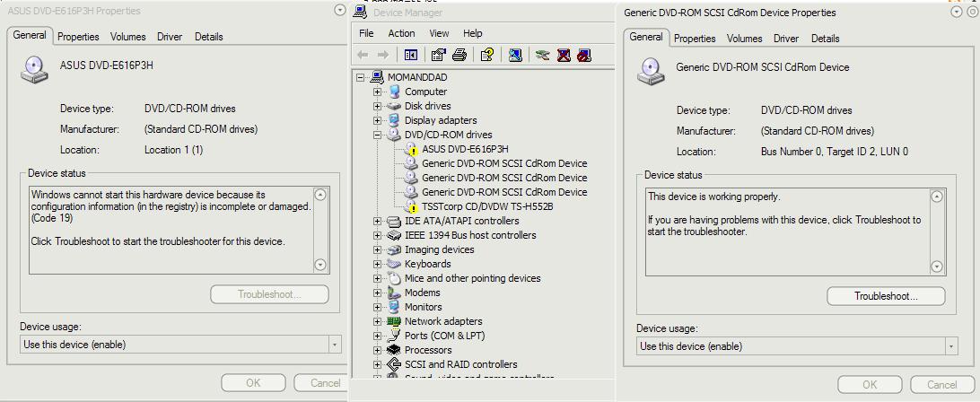Viewport: 980px width, 402px height.
Task: Click Show/Hide Console Tree toolbar icon
Action: pyautogui.click(x=411, y=55)
